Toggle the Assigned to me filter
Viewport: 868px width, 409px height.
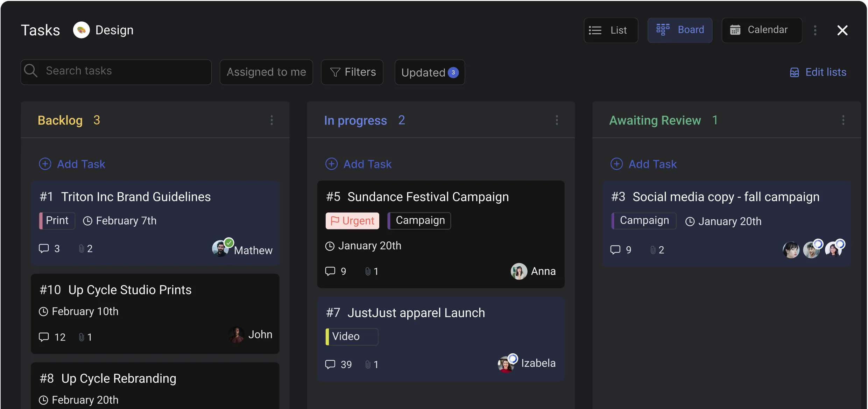click(x=266, y=72)
